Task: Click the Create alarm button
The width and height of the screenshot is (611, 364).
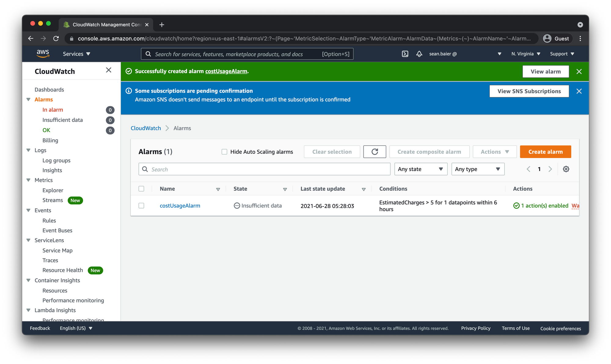Action: [545, 152]
